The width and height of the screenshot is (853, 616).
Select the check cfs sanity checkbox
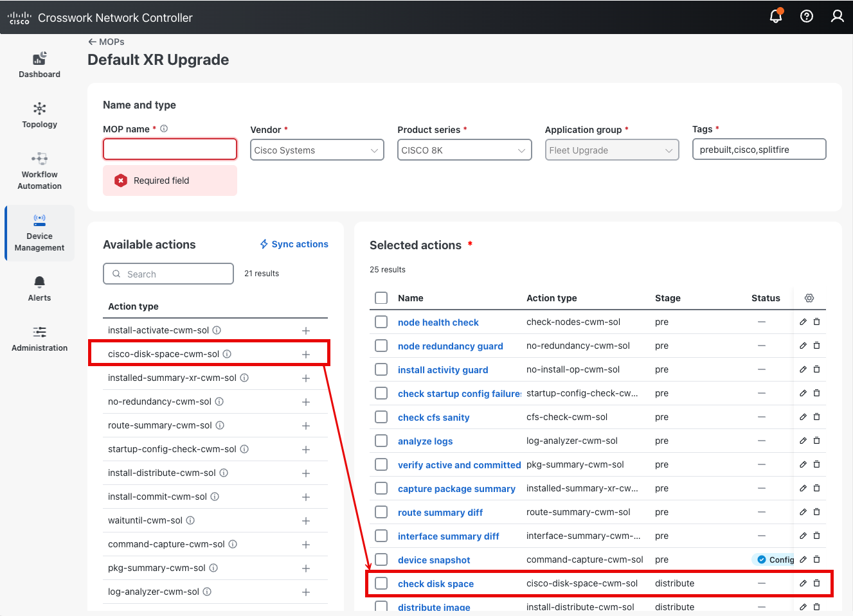point(381,417)
